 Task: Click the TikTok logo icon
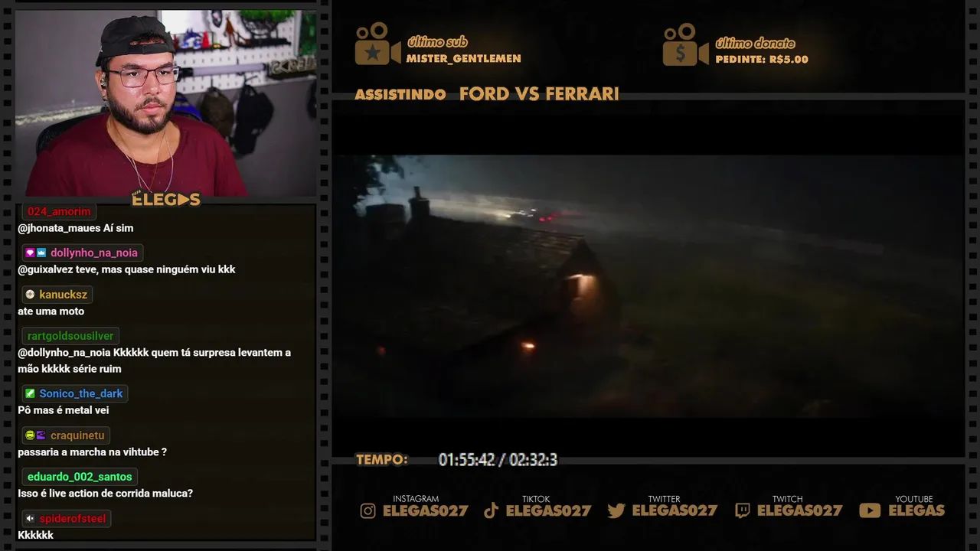click(492, 511)
